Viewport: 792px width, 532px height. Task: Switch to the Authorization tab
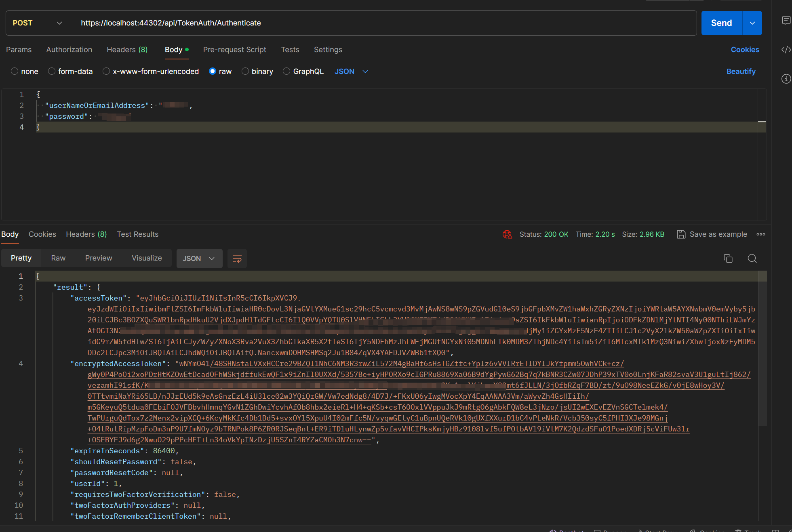69,50
